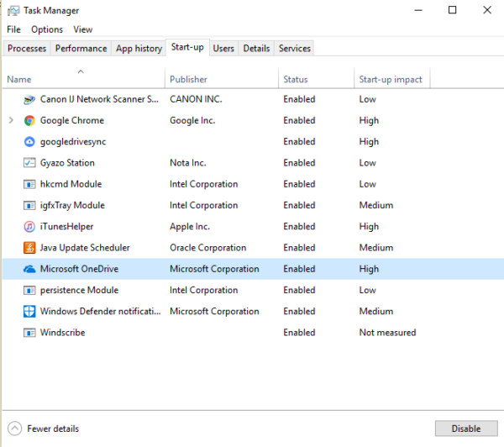This screenshot has height=447, width=504.
Task: Click the igfxTray Module icon
Action: tap(29, 206)
